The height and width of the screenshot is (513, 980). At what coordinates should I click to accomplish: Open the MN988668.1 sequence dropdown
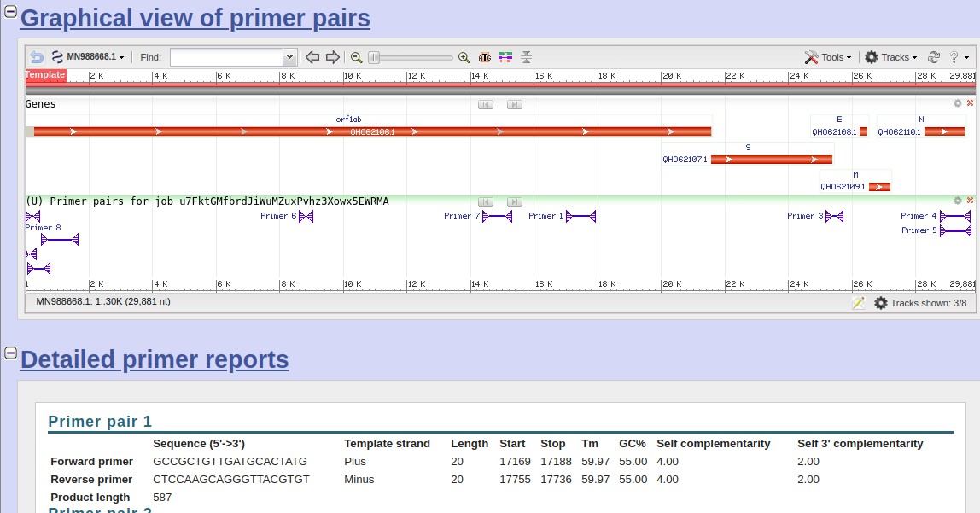(87, 57)
